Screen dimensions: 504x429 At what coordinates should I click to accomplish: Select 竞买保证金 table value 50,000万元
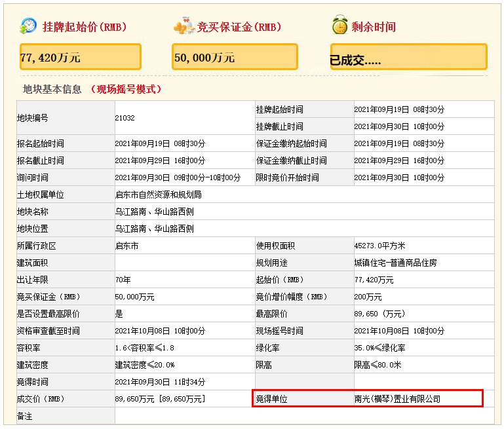point(134,297)
